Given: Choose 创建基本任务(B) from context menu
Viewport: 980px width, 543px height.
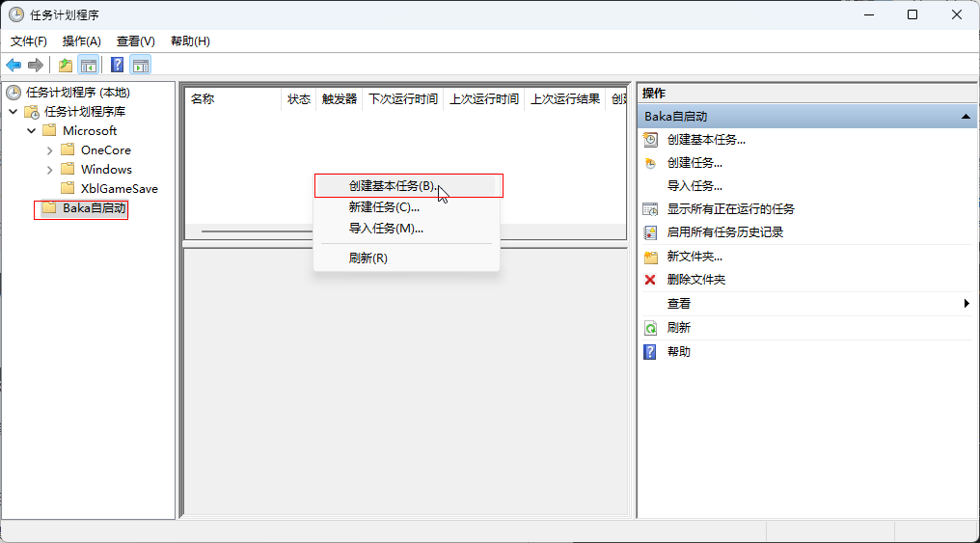Looking at the screenshot, I should [x=393, y=185].
